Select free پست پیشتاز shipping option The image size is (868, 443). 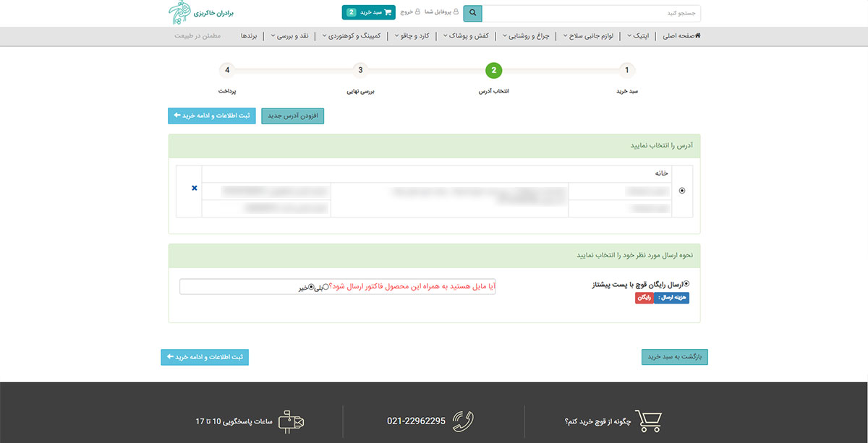click(x=686, y=284)
